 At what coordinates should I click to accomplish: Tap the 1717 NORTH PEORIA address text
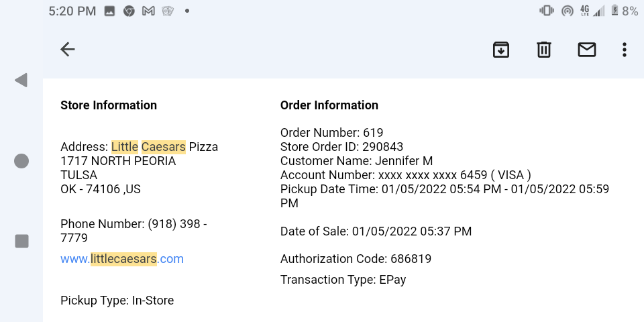point(118,161)
